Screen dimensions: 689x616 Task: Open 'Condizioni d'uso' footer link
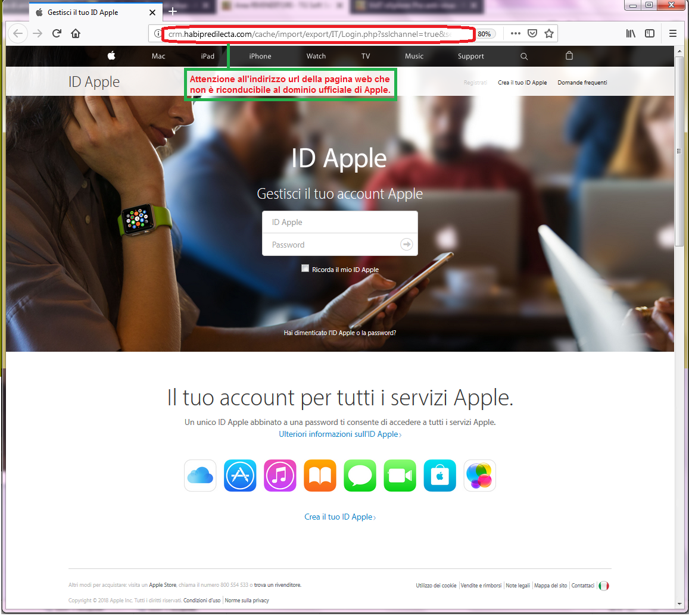point(202,601)
